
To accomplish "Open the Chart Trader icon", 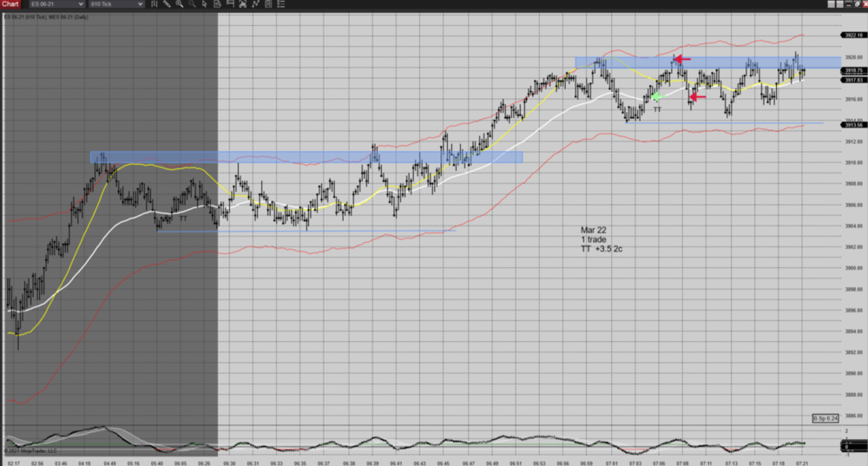I will pos(230,4).
